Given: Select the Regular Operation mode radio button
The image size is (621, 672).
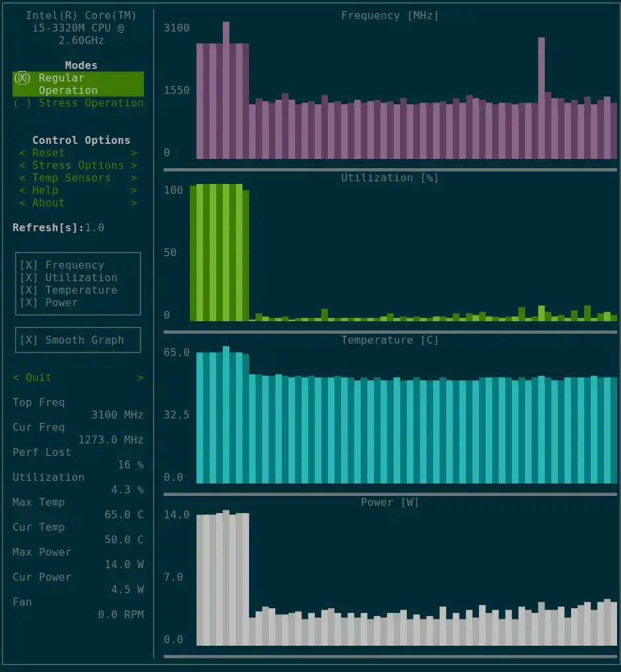Looking at the screenshot, I should pyautogui.click(x=78, y=84).
